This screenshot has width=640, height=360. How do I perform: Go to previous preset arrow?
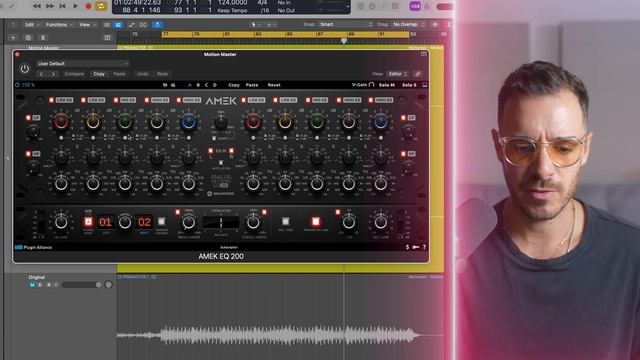point(41,74)
